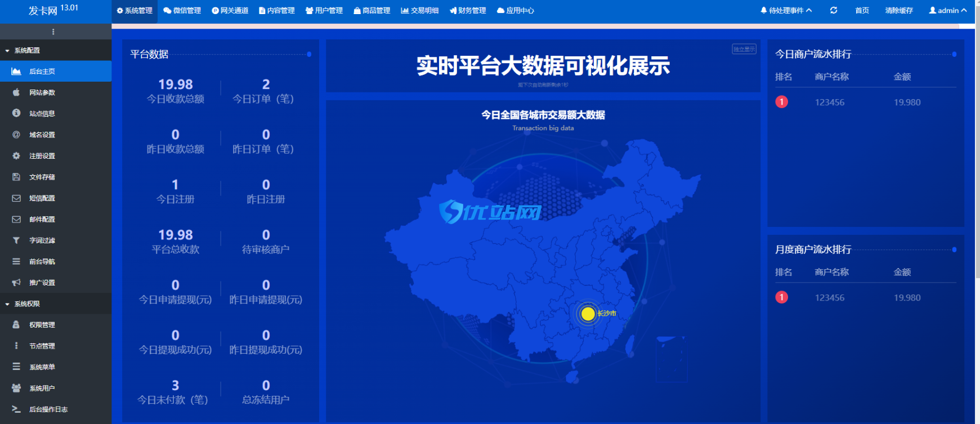
Task: Collapse the 系统配置 sidebar group
Action: (x=56, y=50)
